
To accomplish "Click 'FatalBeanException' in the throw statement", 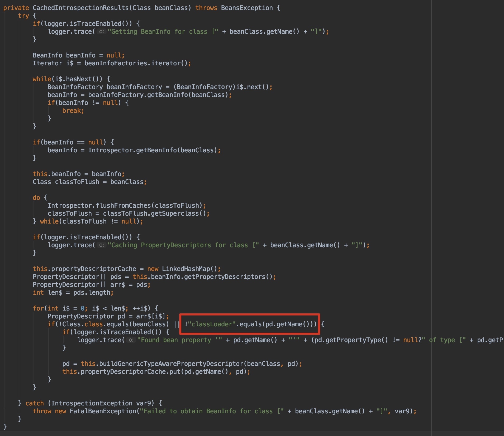I will tap(103, 411).
